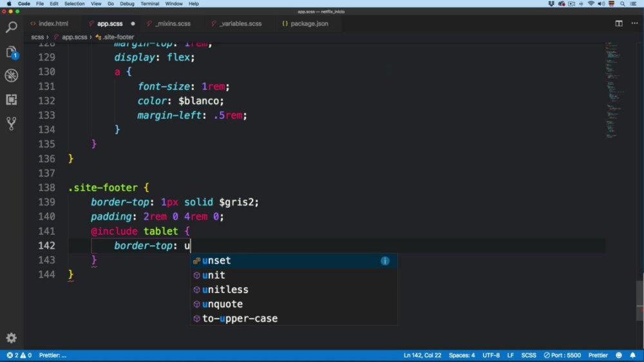Open notifications bell in status bar
This screenshot has height=362, width=644.
coord(632,355)
